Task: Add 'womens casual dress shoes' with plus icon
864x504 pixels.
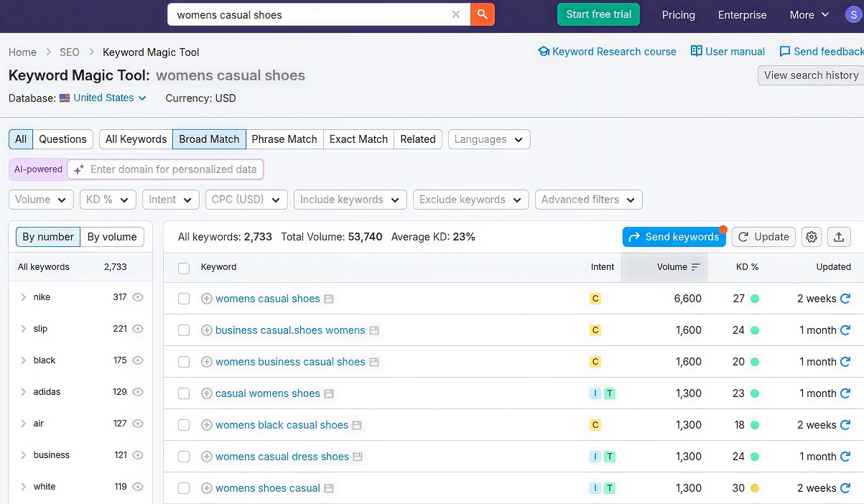Action: [x=207, y=457]
